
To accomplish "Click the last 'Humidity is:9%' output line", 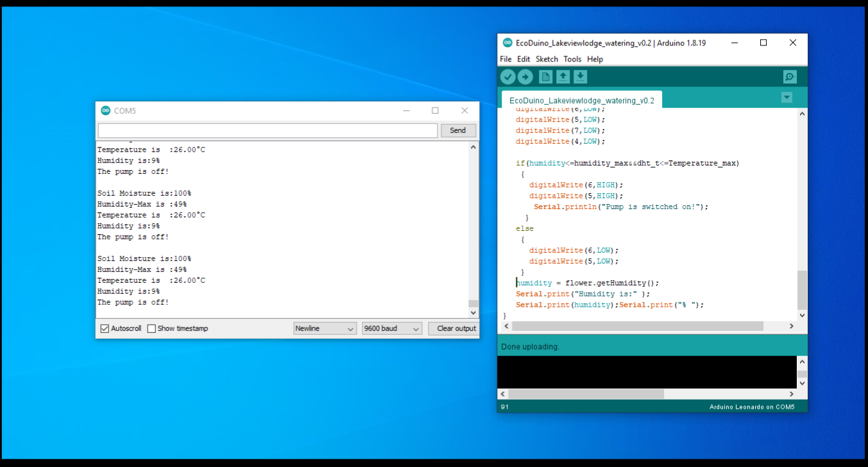I will (128, 291).
